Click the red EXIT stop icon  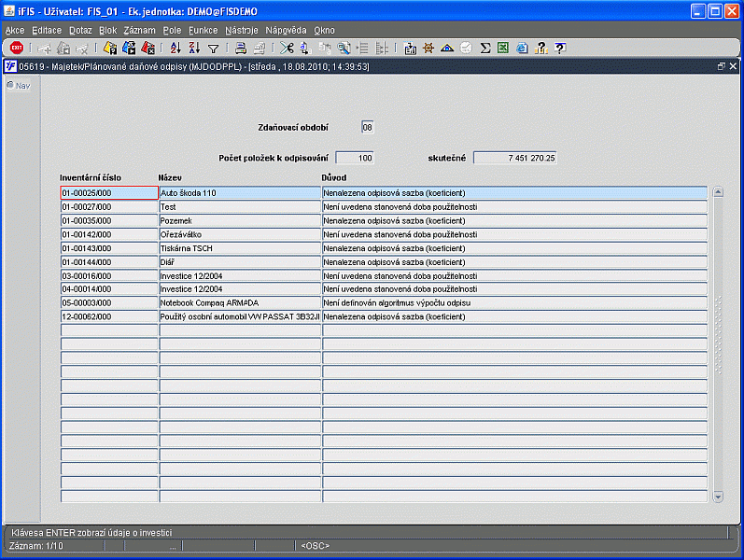pos(17,48)
